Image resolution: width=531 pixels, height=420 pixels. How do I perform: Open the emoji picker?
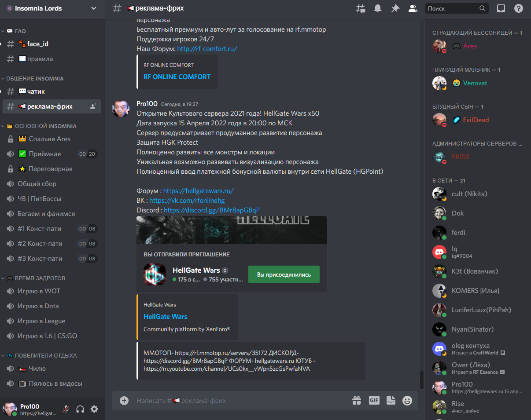[407, 400]
